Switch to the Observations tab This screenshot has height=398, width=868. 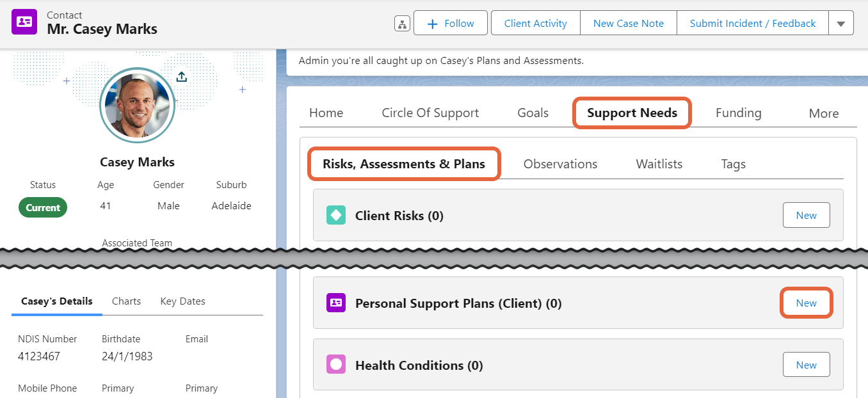click(x=560, y=164)
